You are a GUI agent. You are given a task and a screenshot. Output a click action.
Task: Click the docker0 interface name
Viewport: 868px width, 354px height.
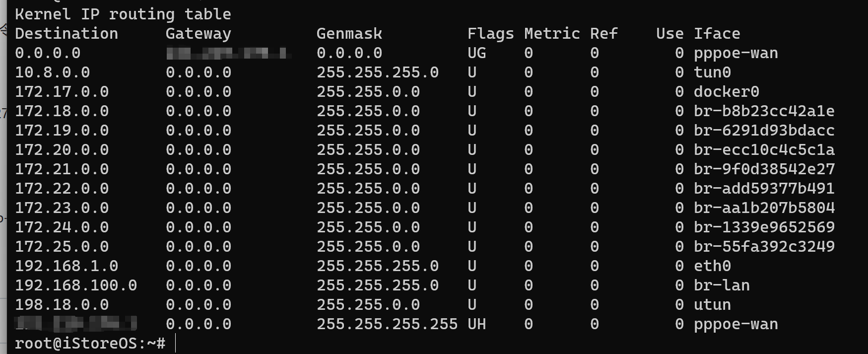[726, 91]
